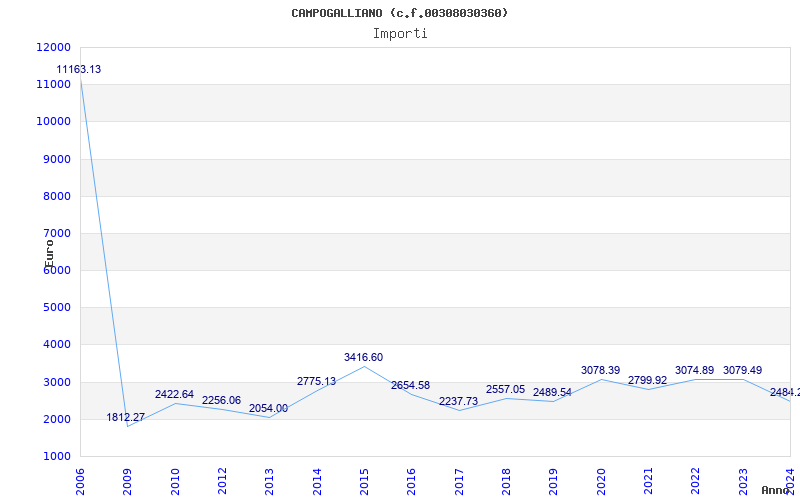Click the 2019 x-axis year label
Viewport: 800px width, 500px height.
click(x=554, y=481)
